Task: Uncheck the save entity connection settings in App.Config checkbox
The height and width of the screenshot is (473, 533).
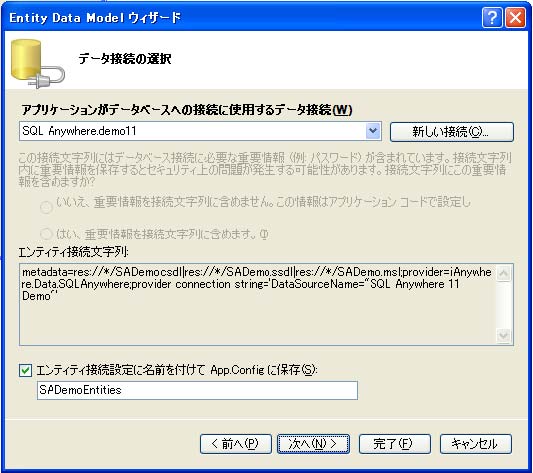Action: (25, 370)
